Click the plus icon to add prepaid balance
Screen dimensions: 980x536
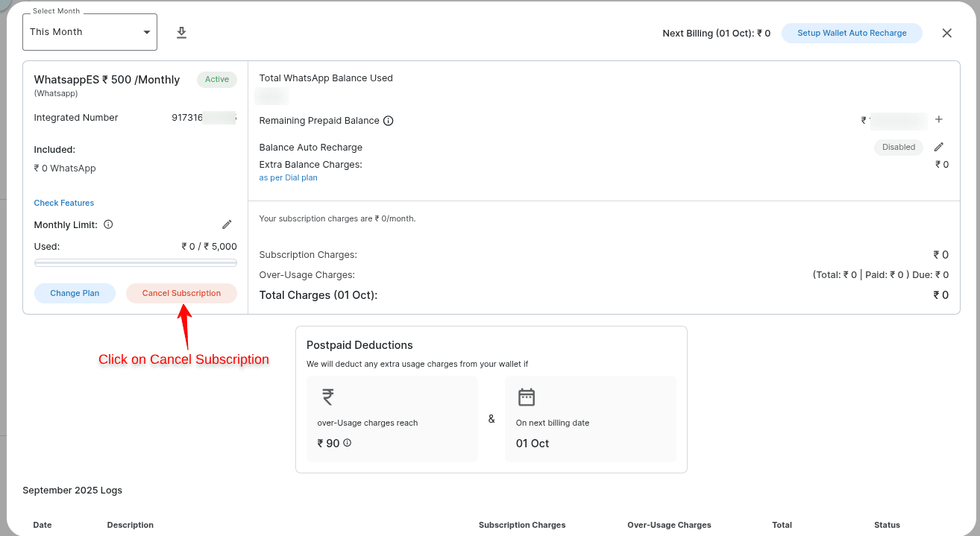pos(939,119)
